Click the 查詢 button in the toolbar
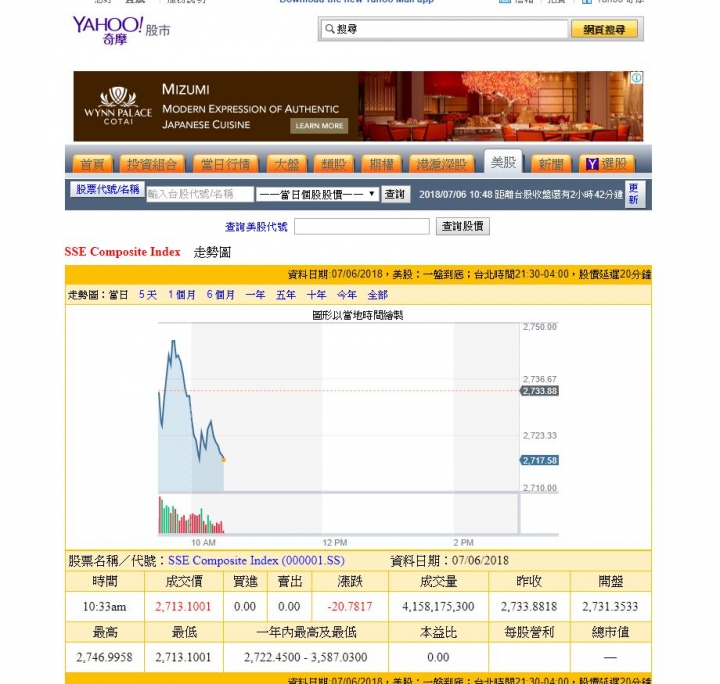Screen dimensions: 720x684 pyautogui.click(x=395, y=194)
